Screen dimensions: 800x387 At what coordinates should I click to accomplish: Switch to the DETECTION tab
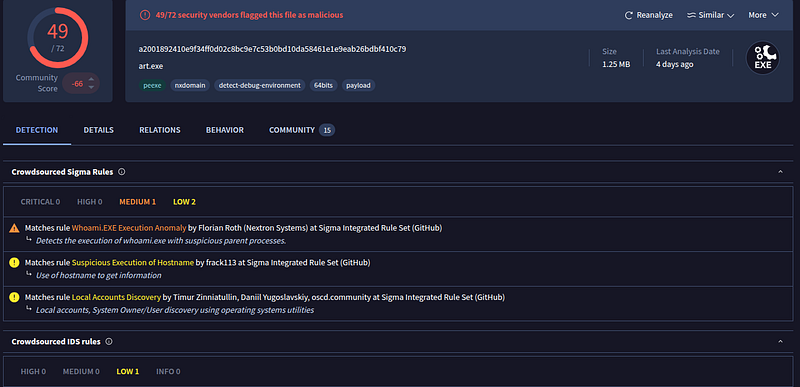coord(37,130)
